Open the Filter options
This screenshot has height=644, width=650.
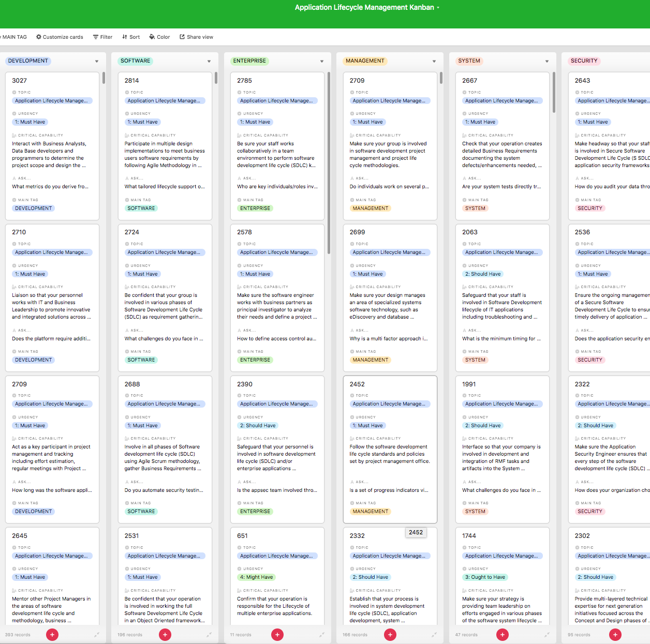pyautogui.click(x=102, y=37)
